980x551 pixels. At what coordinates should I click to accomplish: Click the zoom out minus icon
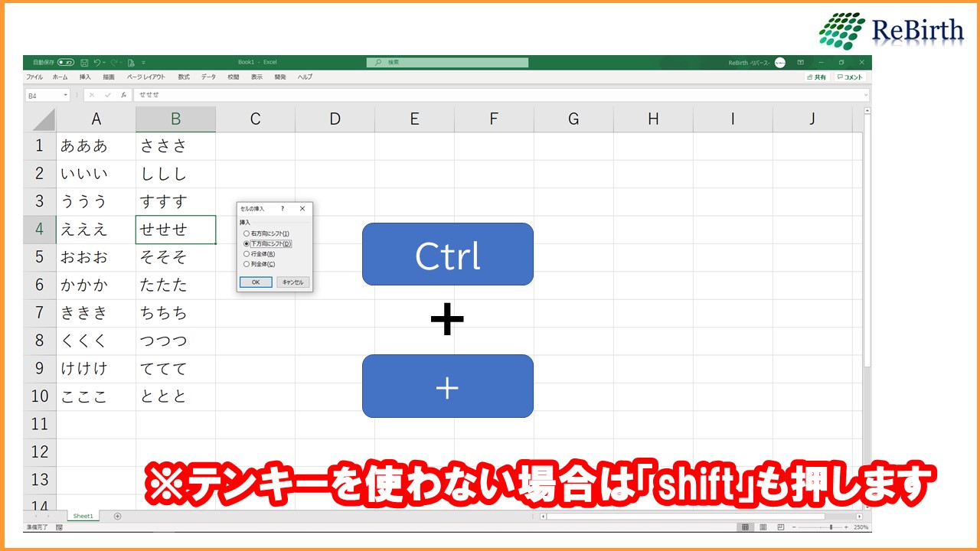pos(794,527)
